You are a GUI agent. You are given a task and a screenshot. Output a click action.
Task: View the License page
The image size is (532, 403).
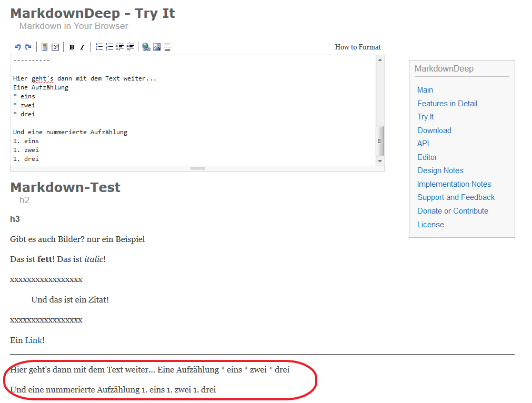[x=430, y=225]
